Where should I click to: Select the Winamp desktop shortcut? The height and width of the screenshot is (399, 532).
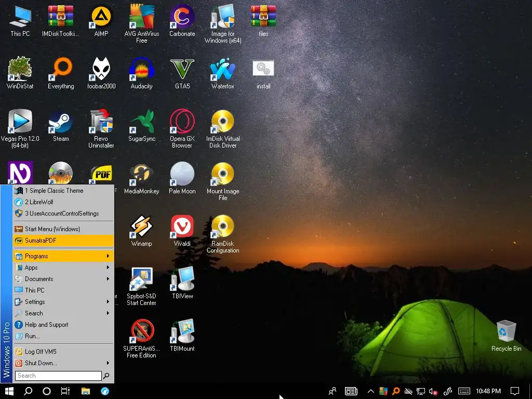141,231
